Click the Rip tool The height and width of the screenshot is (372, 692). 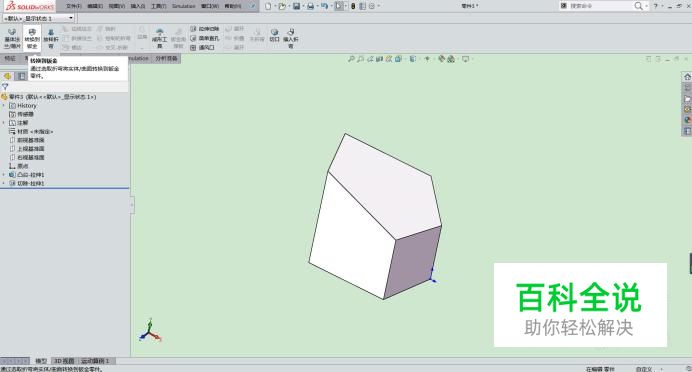(275, 35)
